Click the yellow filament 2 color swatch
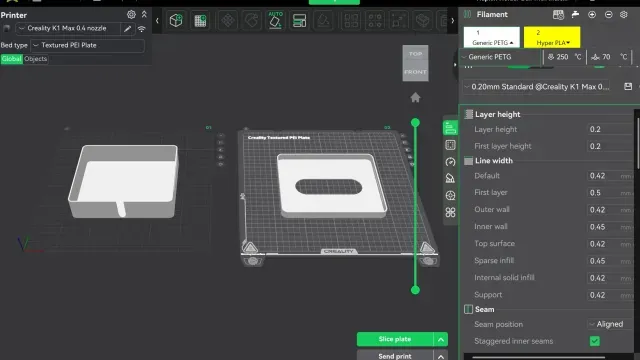This screenshot has width=640, height=360. click(552, 37)
